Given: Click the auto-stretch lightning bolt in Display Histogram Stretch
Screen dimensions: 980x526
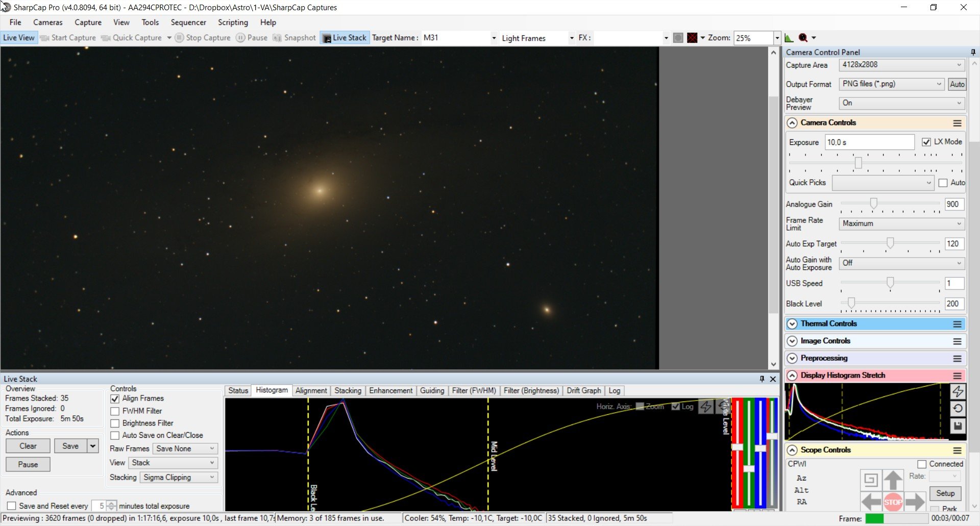Looking at the screenshot, I should click(x=958, y=391).
